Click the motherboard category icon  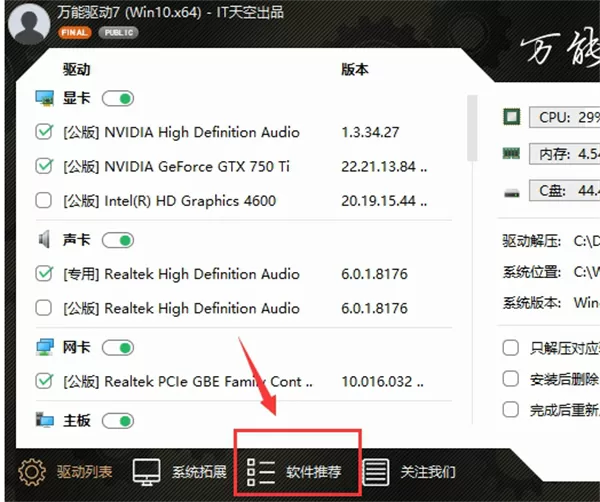click(x=44, y=420)
